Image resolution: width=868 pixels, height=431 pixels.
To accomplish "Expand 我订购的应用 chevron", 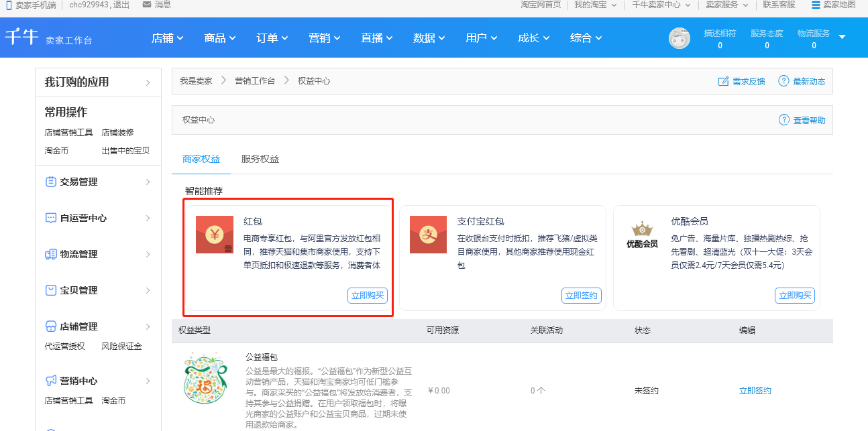I will [x=148, y=83].
